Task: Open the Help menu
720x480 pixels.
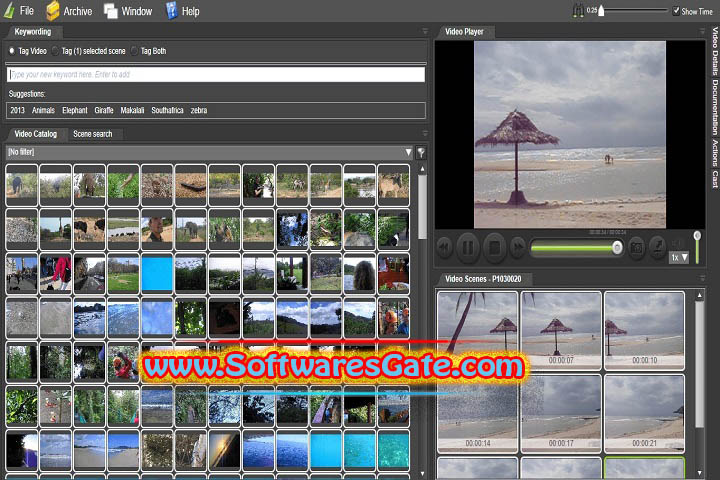Action: click(x=183, y=11)
